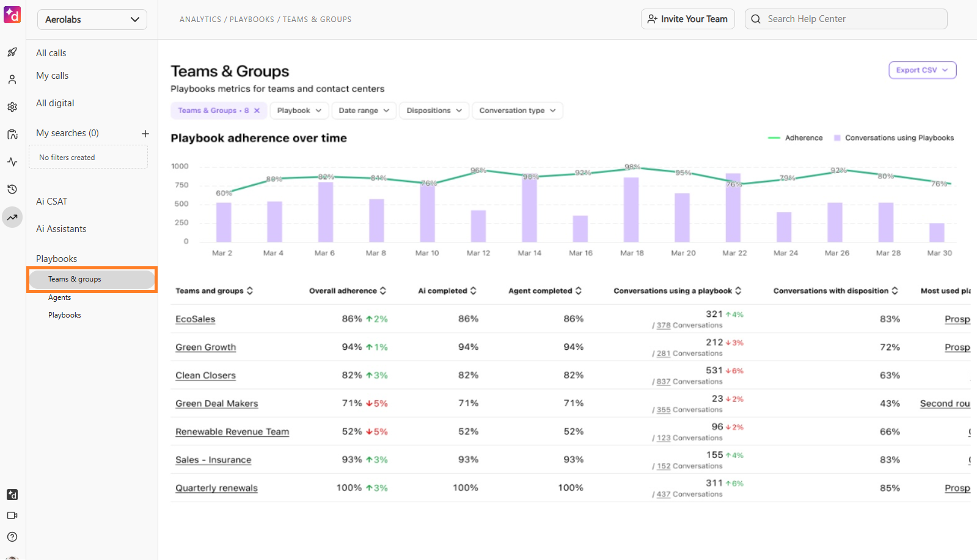Viewport: 977px width, 560px height.
Task: Open the Green Growth team link
Action: (206, 347)
